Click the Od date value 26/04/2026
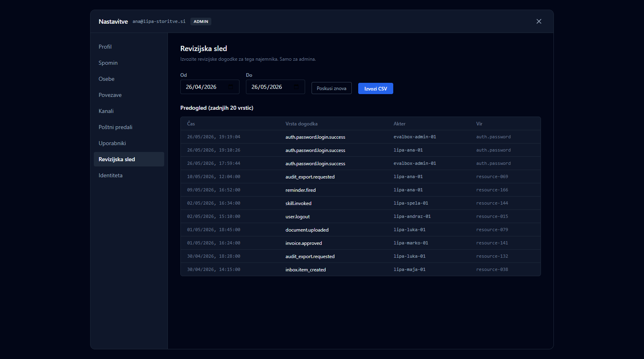 click(x=201, y=87)
